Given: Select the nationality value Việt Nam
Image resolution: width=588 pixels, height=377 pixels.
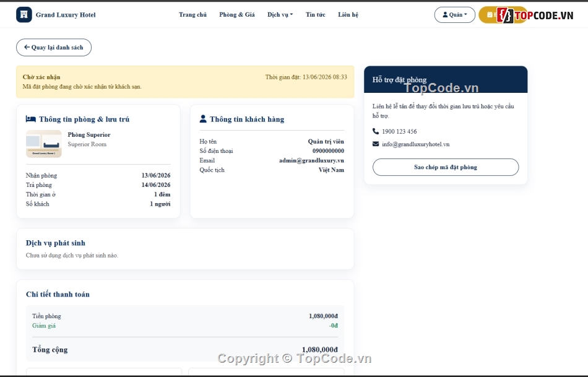Looking at the screenshot, I should (x=331, y=170).
